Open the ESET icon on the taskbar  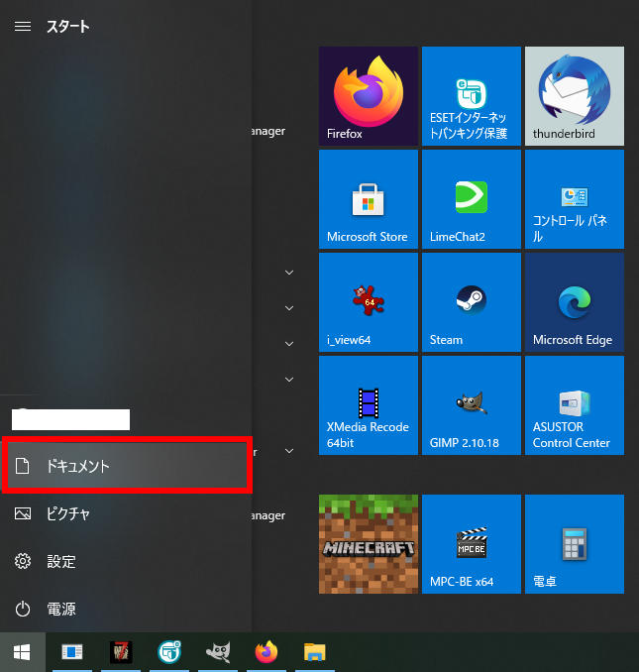[x=169, y=652]
